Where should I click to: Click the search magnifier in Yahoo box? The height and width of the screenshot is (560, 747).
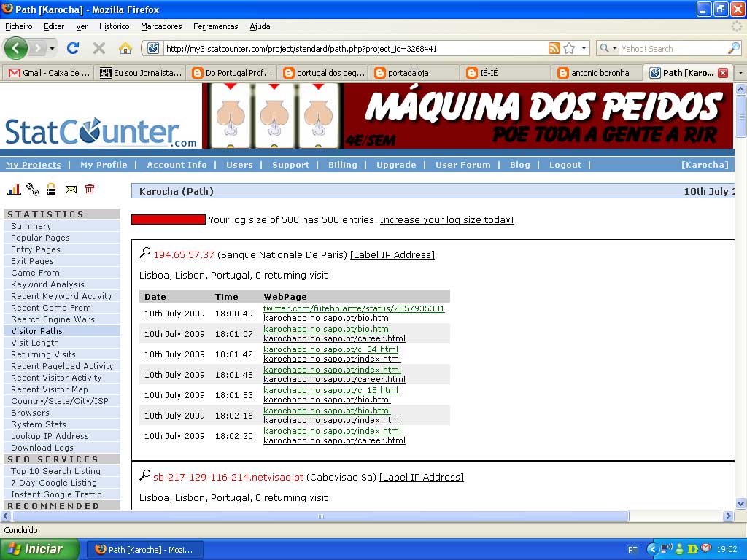734,48
